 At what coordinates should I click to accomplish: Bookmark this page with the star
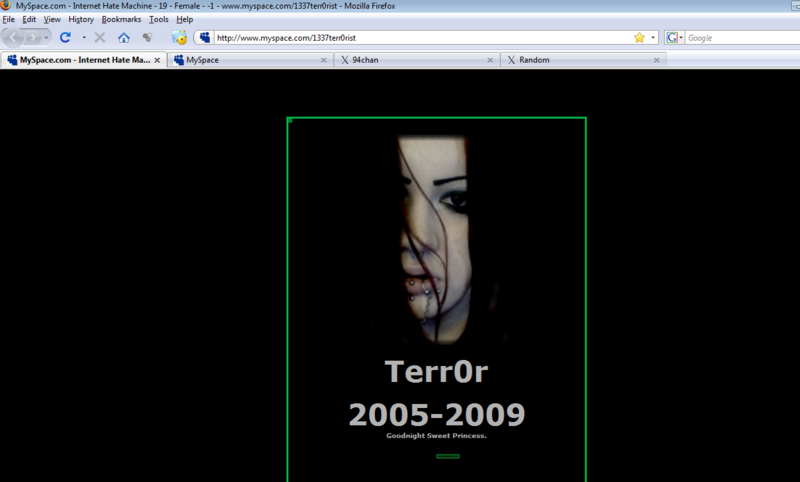point(639,38)
